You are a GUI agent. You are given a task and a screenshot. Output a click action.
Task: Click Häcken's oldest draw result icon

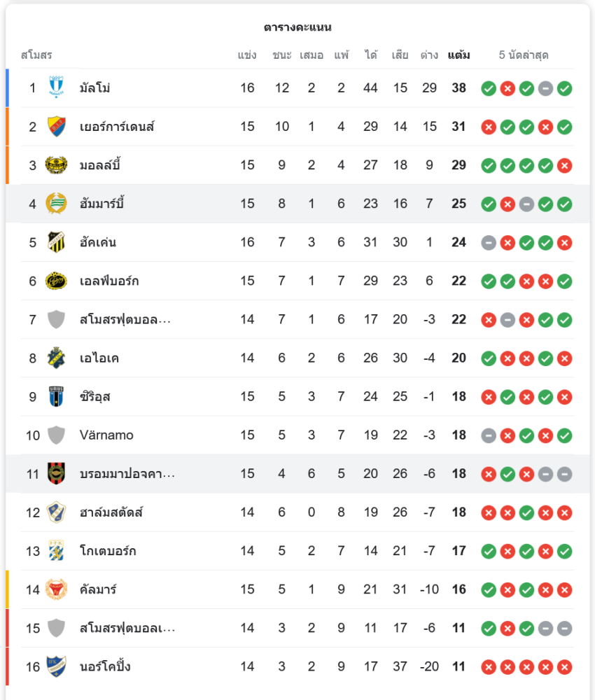click(x=489, y=242)
